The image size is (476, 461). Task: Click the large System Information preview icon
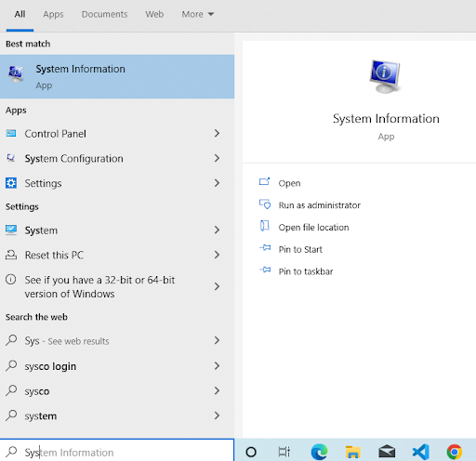(385, 76)
